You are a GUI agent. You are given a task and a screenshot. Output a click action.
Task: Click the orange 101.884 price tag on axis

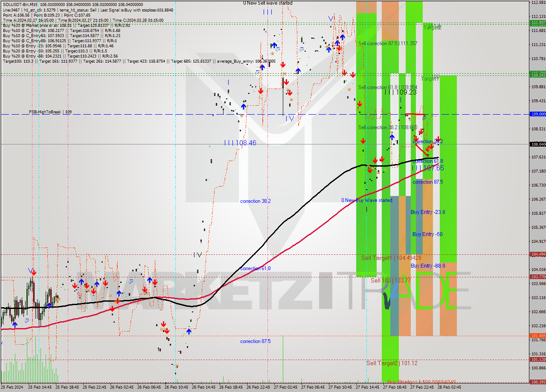click(x=538, y=336)
